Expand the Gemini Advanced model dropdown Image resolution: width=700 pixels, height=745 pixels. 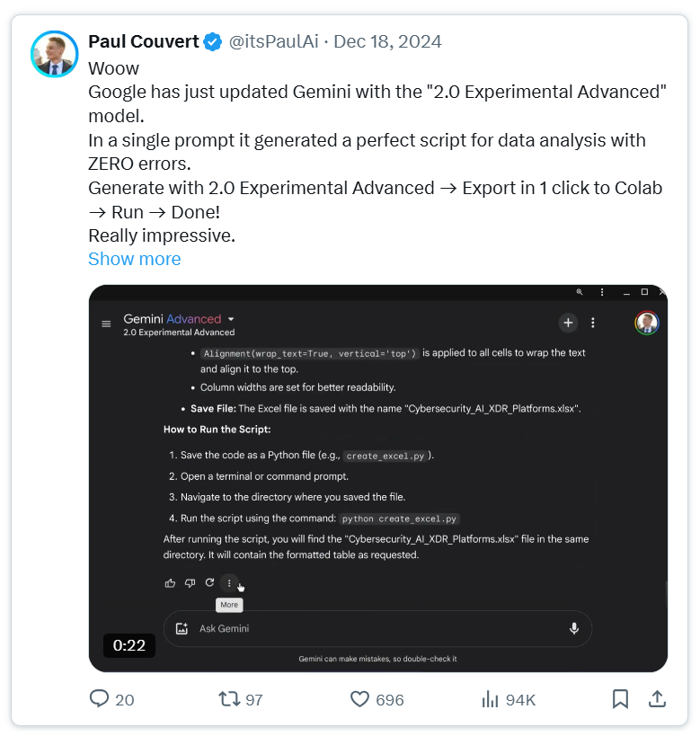(x=231, y=319)
